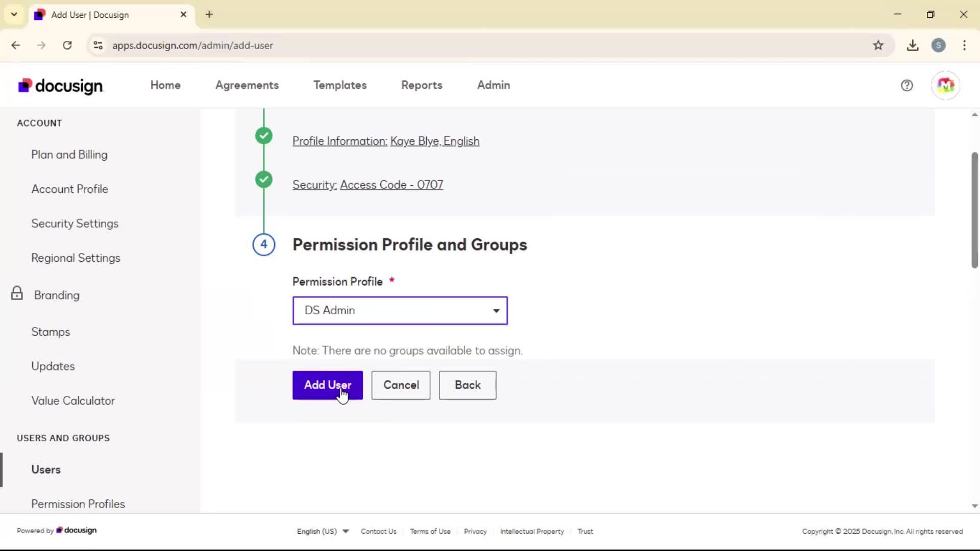View site information icon in address bar
The height and width of the screenshot is (551, 980).
coord(98,45)
